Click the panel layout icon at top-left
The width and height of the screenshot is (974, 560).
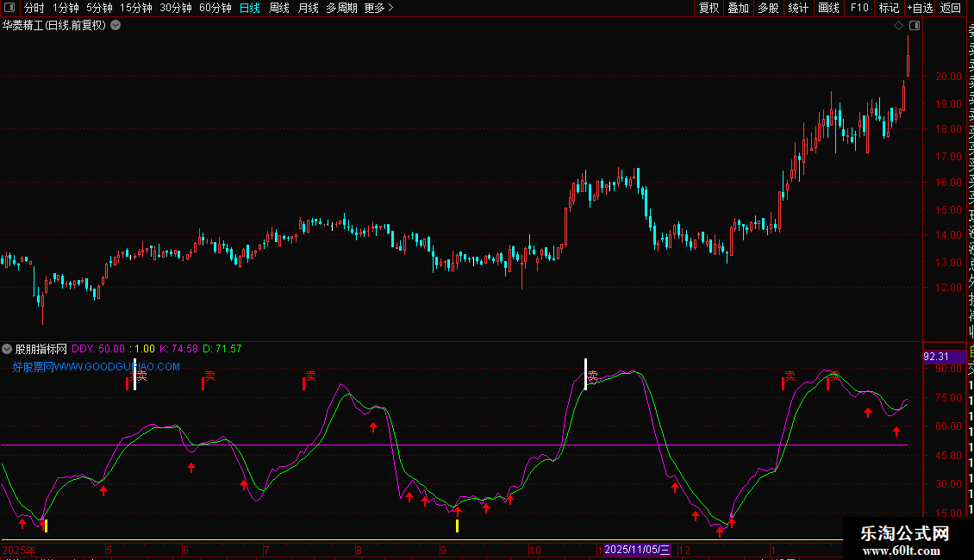pos(9,8)
